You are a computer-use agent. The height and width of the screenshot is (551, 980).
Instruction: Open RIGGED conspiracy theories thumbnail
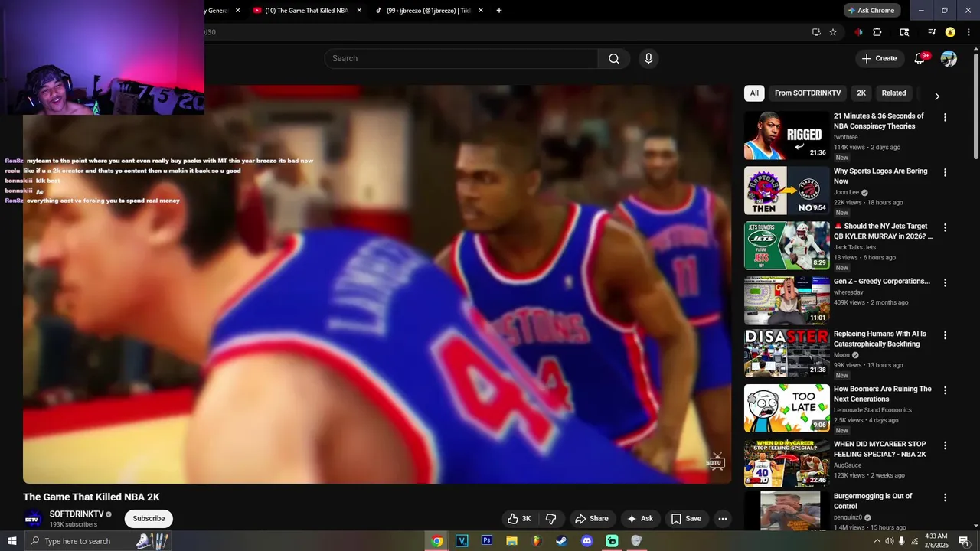tap(787, 135)
